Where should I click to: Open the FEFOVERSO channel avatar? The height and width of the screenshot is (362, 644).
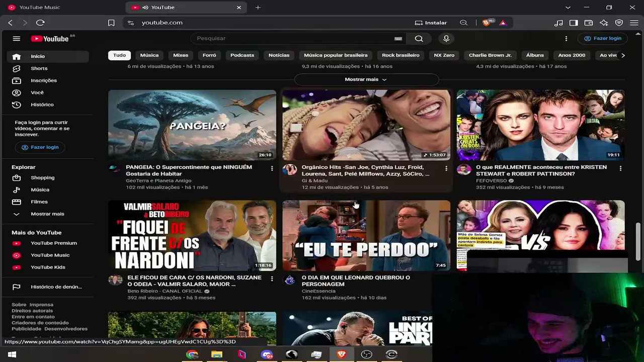coord(464,169)
